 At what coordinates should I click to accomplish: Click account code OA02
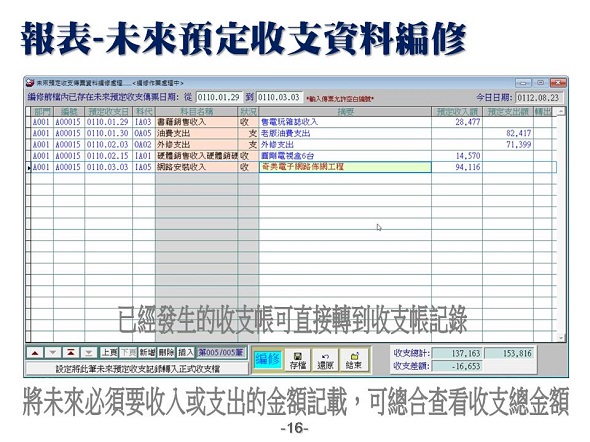pos(143,145)
